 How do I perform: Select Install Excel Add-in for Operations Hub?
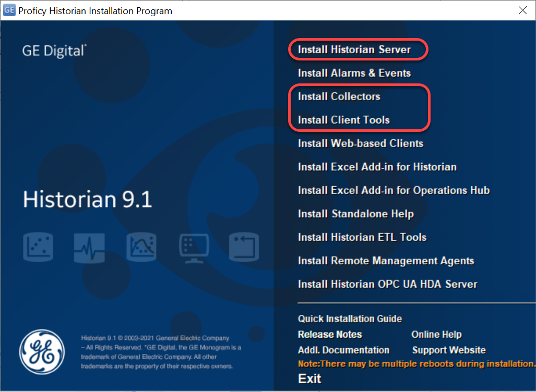(394, 190)
